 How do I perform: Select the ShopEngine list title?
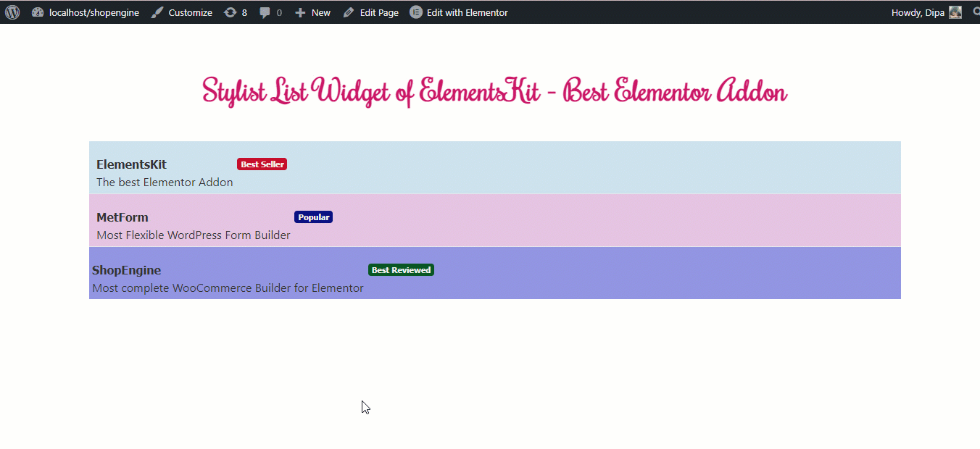pyautogui.click(x=127, y=270)
